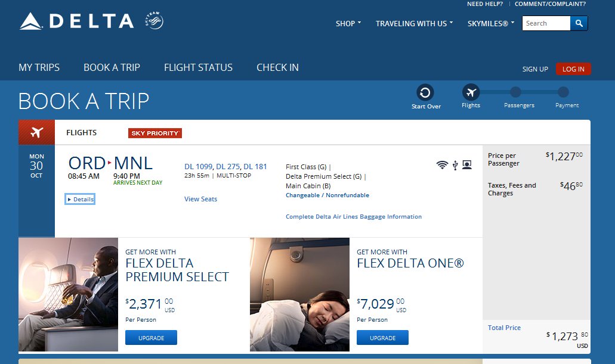Image resolution: width=615 pixels, height=364 pixels.
Task: Click the Wi-Fi amenity icon
Action: pyautogui.click(x=442, y=165)
